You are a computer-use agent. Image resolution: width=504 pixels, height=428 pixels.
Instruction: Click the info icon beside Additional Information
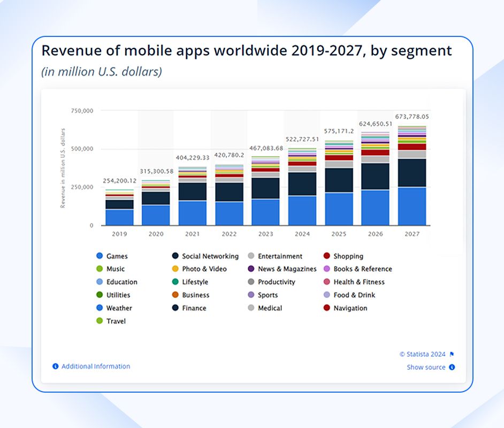[x=56, y=366]
